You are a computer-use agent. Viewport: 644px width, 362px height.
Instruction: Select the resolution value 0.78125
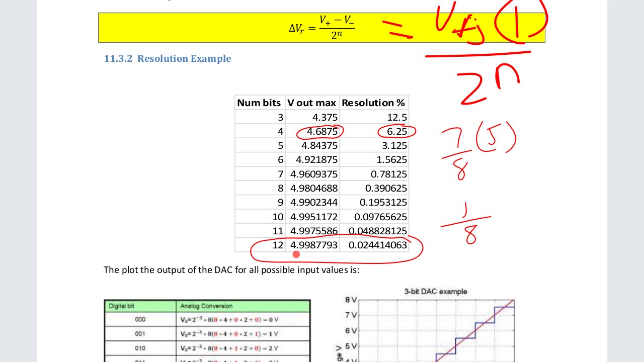coord(389,174)
